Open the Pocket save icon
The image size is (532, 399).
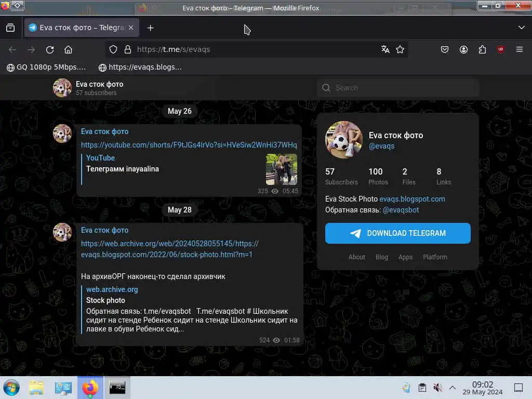[445, 49]
